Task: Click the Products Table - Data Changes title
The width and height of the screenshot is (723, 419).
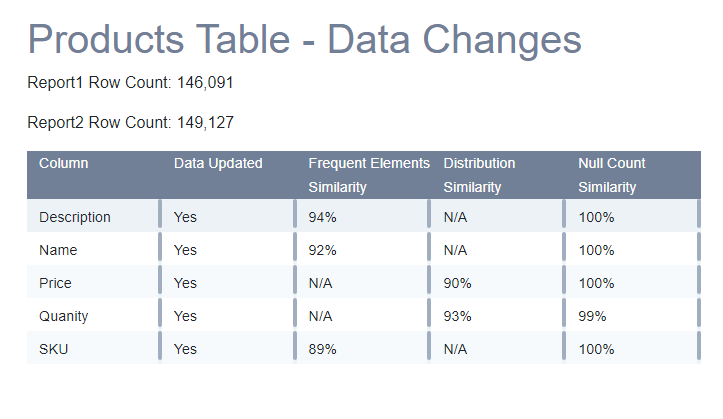Action: tap(304, 39)
